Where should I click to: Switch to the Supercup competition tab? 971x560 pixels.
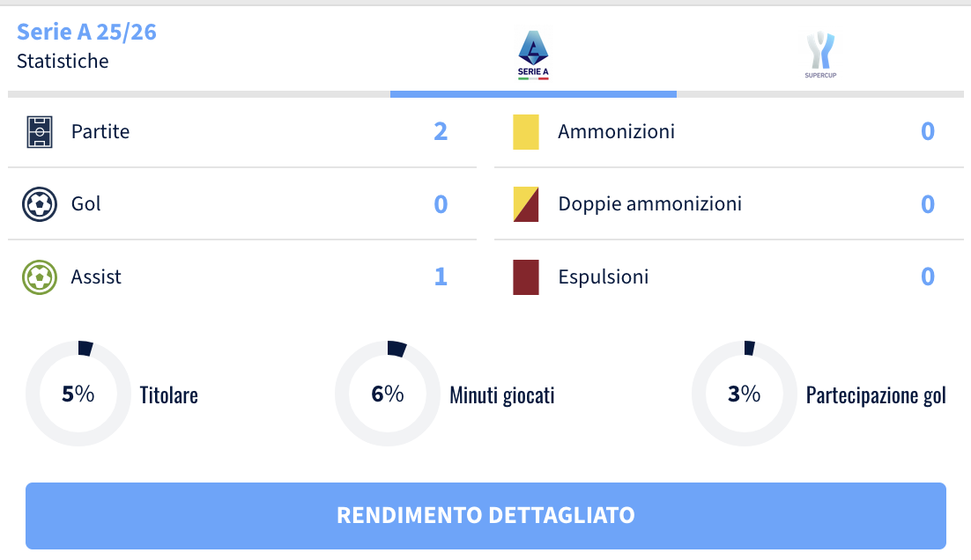point(820,55)
